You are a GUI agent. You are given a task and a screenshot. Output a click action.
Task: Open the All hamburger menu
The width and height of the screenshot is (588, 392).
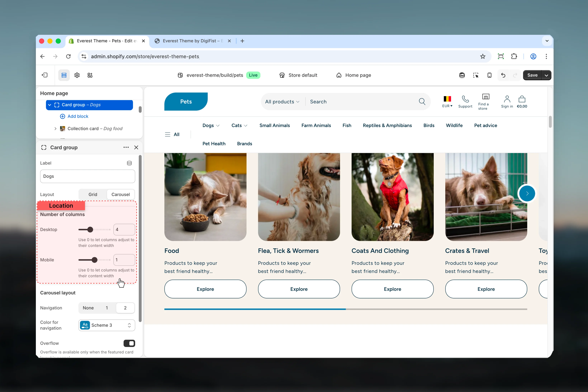172,134
